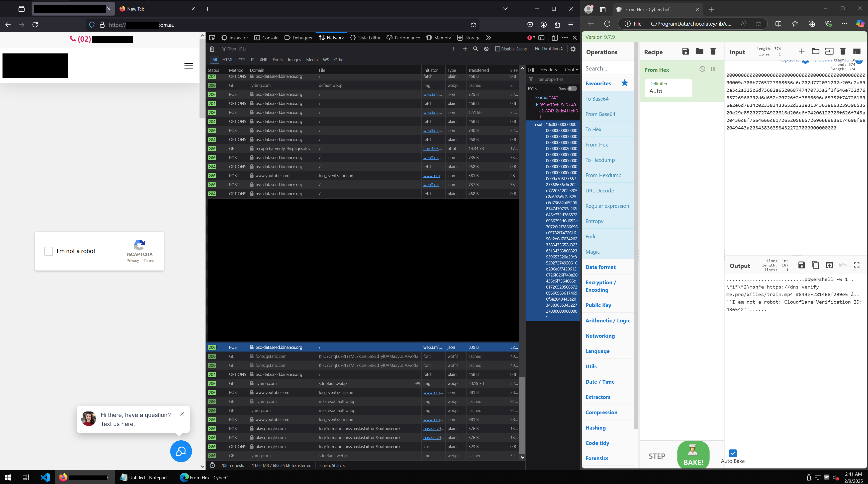
Task: Maximise output pane icon
Action: click(x=856, y=265)
